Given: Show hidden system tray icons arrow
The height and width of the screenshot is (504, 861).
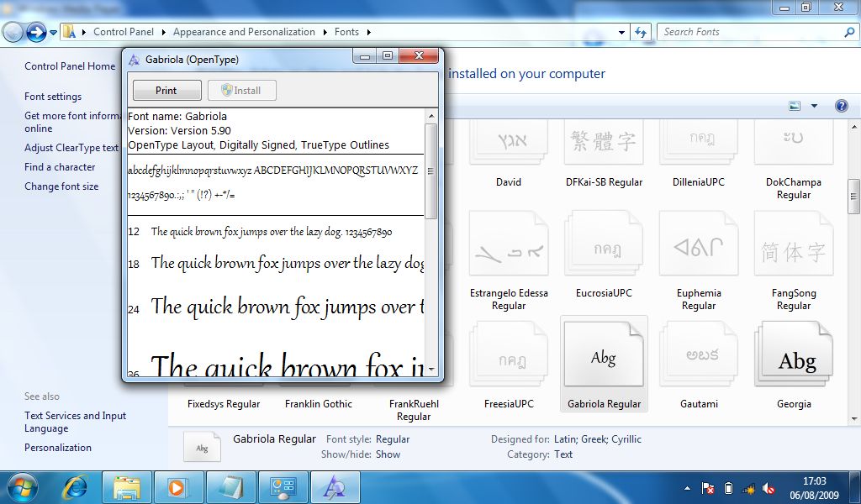Looking at the screenshot, I should [687, 488].
